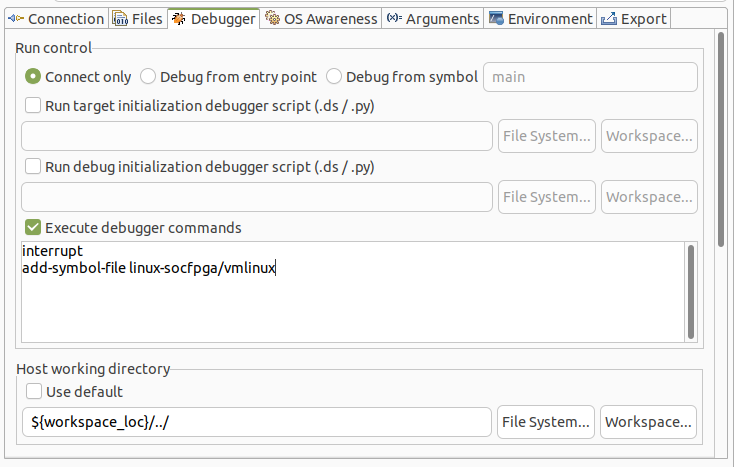The image size is (734, 467).
Task: Click the Files tab document icon
Action: 120,18
